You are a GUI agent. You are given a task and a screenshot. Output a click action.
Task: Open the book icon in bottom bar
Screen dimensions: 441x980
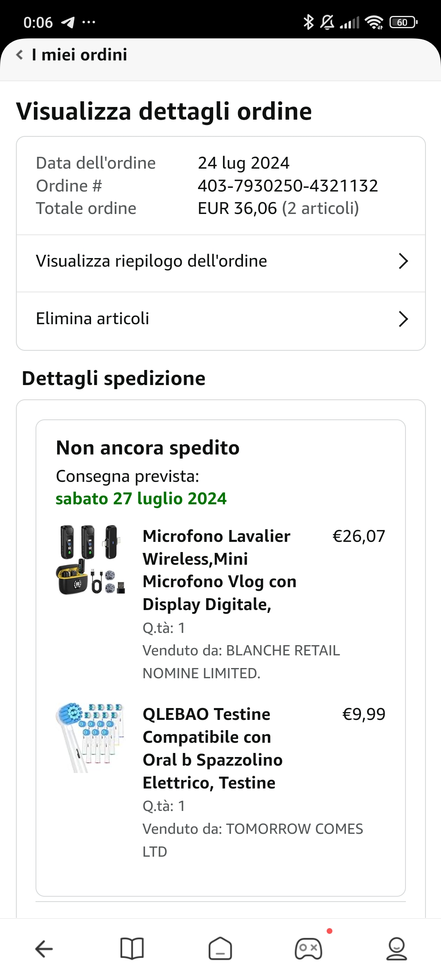(x=132, y=948)
